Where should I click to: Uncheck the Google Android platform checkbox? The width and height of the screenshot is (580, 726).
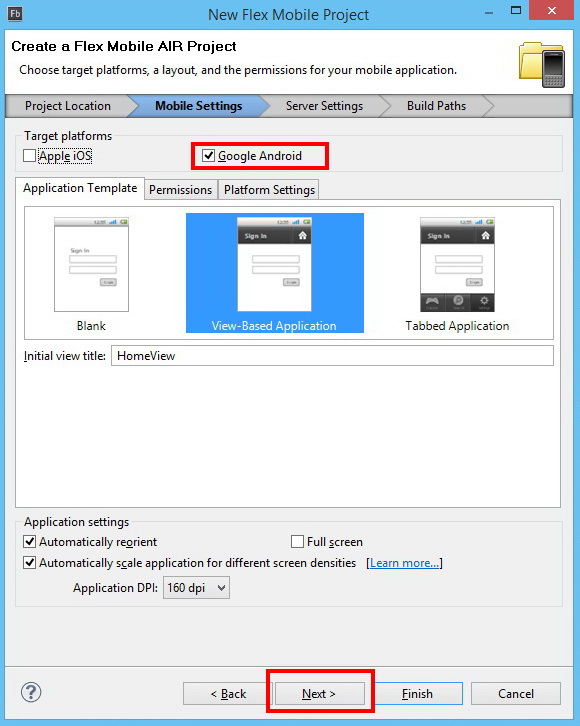(208, 156)
